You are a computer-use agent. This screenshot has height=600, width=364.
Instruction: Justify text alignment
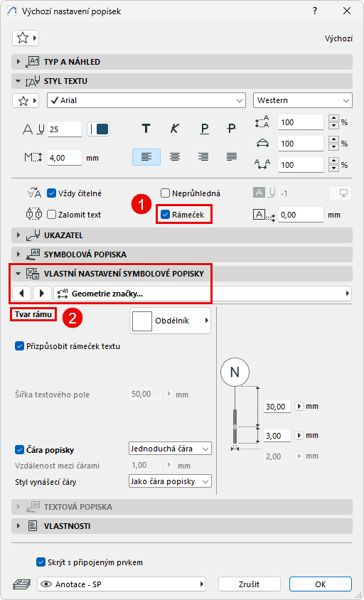coord(232,156)
